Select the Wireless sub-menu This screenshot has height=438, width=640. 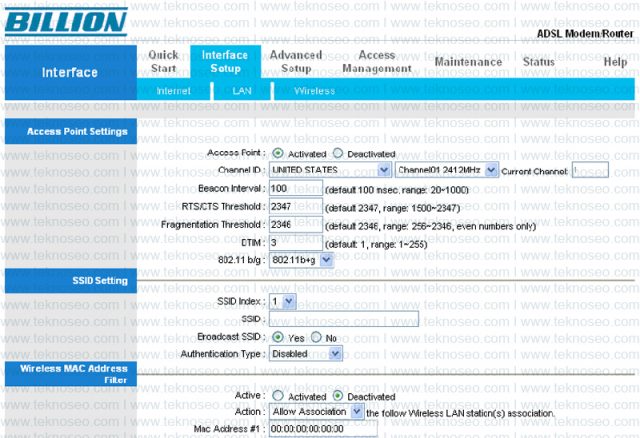(314, 91)
